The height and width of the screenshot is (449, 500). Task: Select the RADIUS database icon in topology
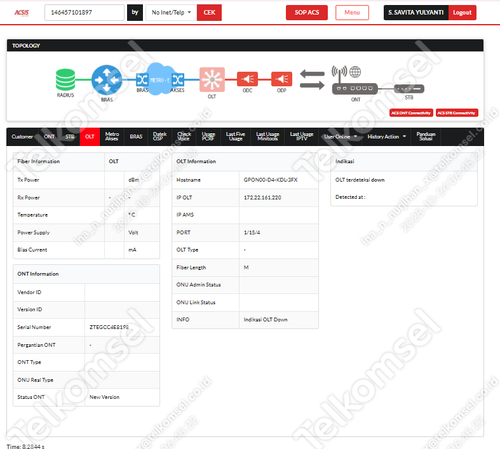(65, 80)
